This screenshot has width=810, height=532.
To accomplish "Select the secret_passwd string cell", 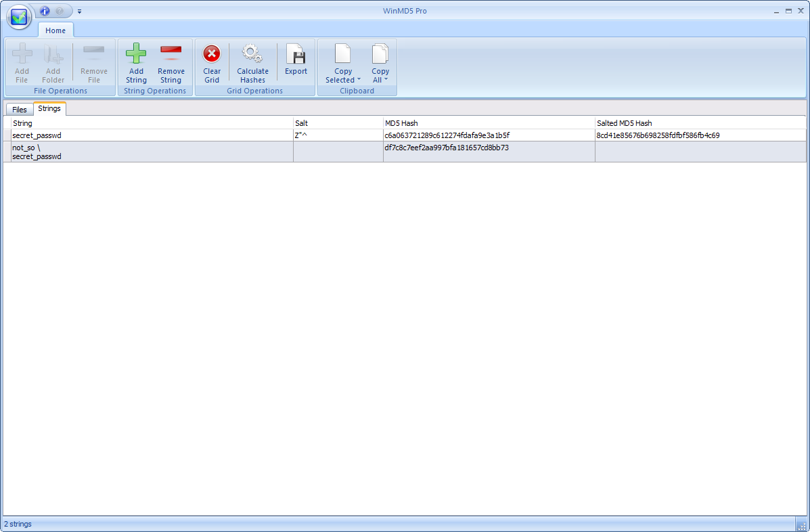I will pos(152,135).
